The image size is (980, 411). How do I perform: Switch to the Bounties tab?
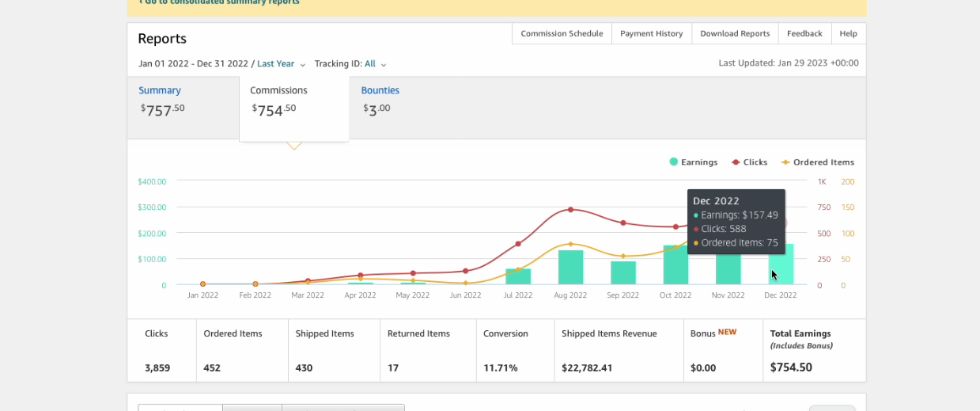point(380,101)
